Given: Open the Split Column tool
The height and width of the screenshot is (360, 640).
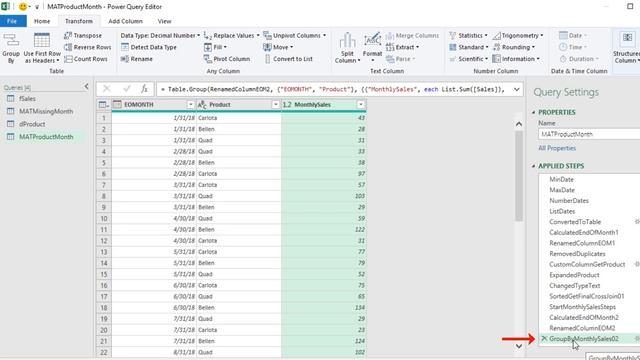Looking at the screenshot, I should pyautogui.click(x=347, y=48).
